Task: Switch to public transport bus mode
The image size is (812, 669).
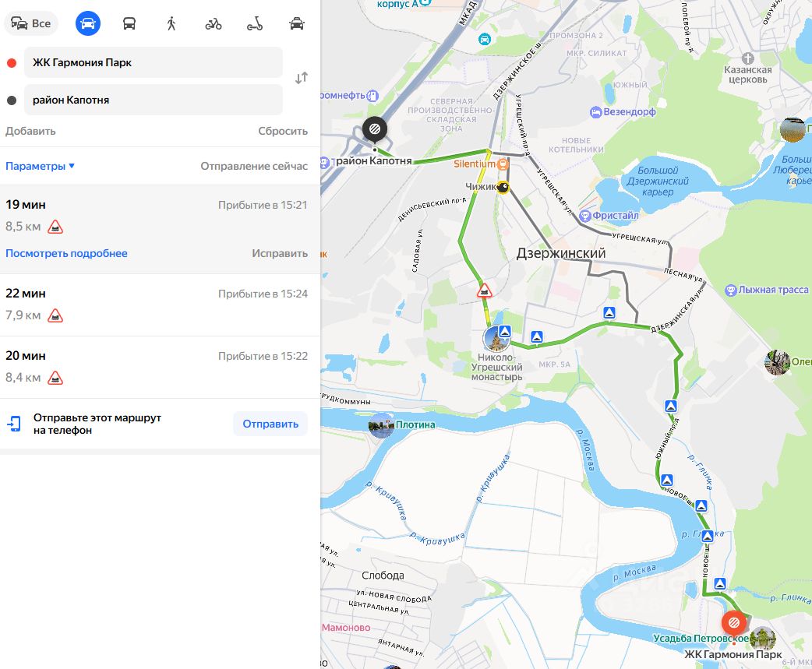Action: [x=129, y=23]
